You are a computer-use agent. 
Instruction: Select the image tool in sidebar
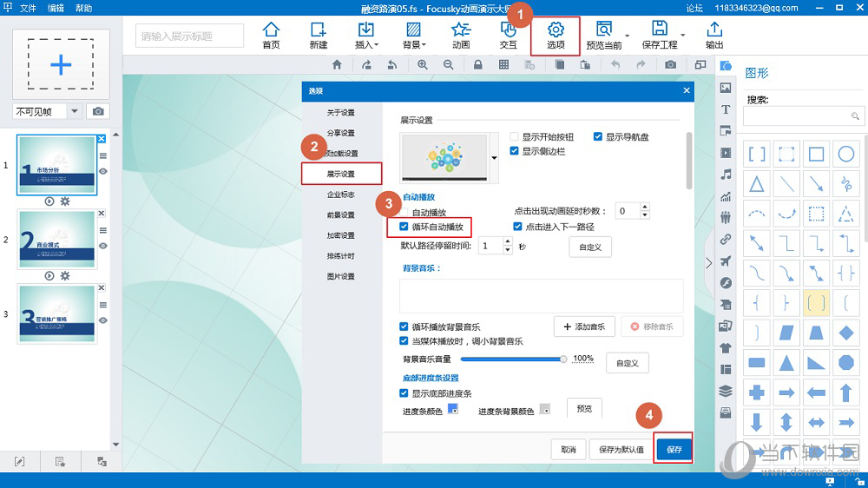[x=726, y=88]
